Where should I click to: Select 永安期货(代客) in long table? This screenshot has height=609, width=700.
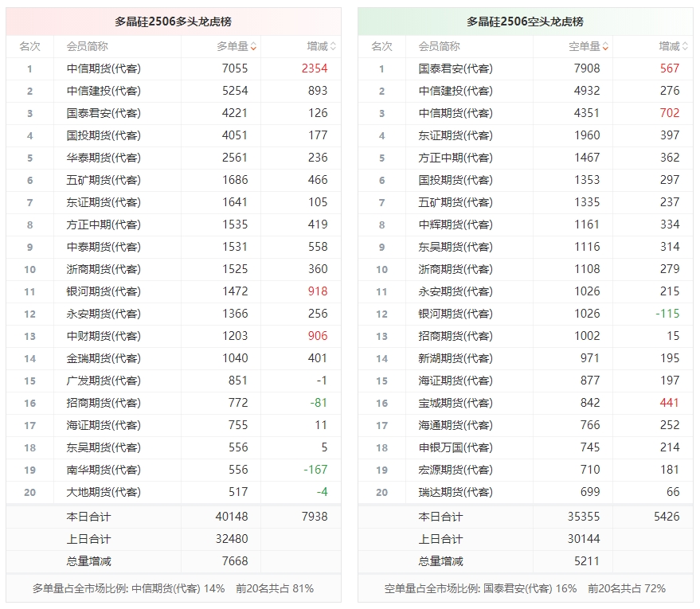click(104, 314)
